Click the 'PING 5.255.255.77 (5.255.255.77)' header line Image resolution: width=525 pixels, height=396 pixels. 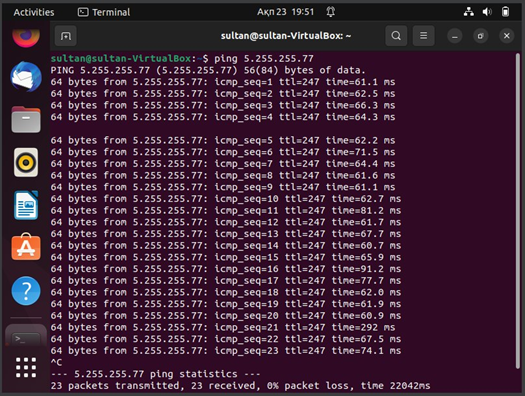[208, 70]
